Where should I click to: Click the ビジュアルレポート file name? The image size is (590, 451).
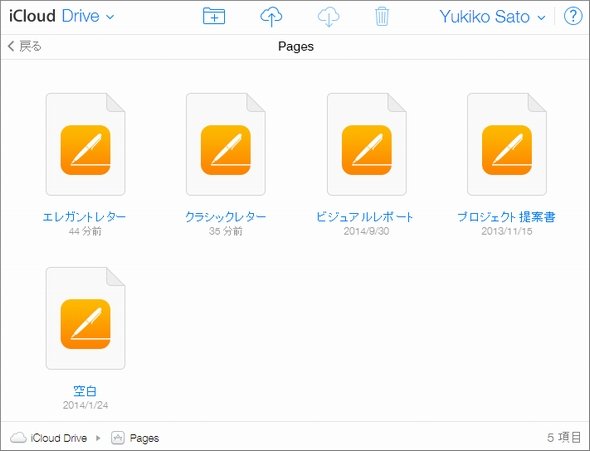click(364, 217)
